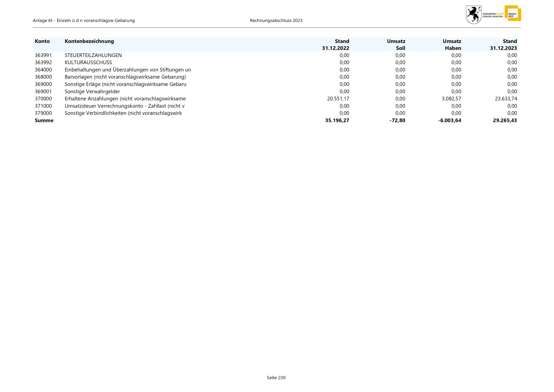554x392 pixels.
Task: Click the lion coat of arms logo
Action: pyautogui.click(x=473, y=15)
